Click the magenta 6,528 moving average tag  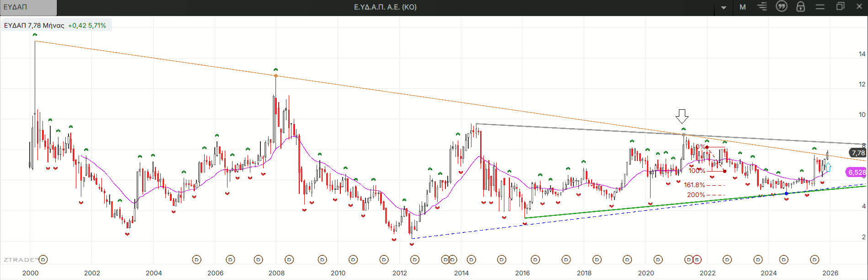tap(857, 172)
